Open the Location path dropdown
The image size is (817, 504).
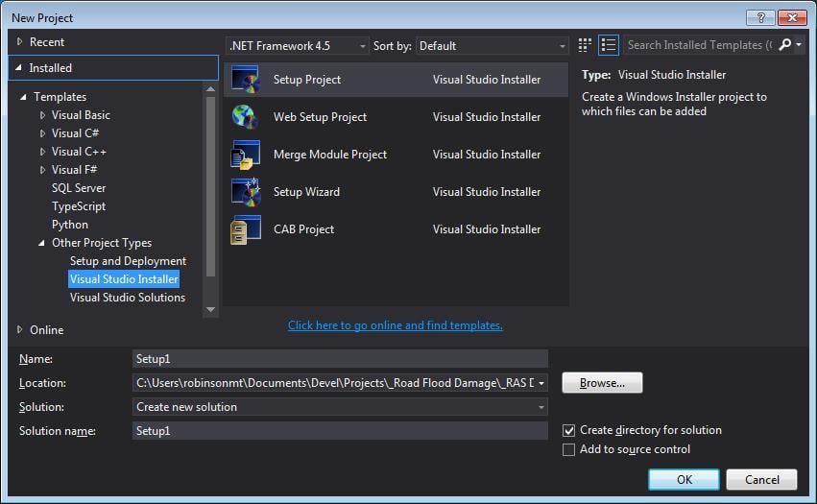541,383
